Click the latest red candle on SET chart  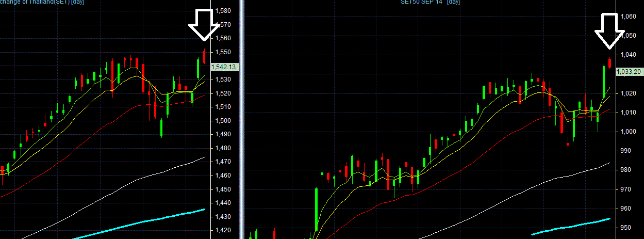(204, 56)
